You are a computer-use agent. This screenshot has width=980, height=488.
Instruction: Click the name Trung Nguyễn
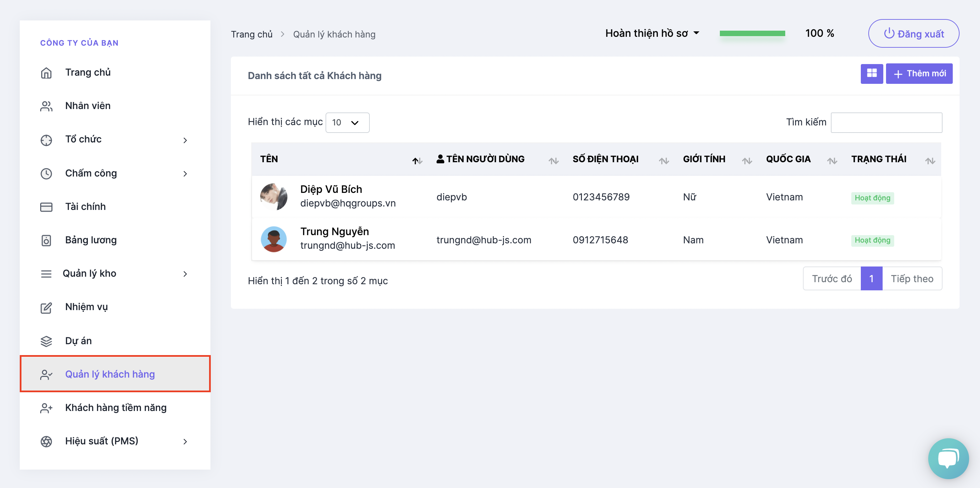pyautogui.click(x=334, y=231)
